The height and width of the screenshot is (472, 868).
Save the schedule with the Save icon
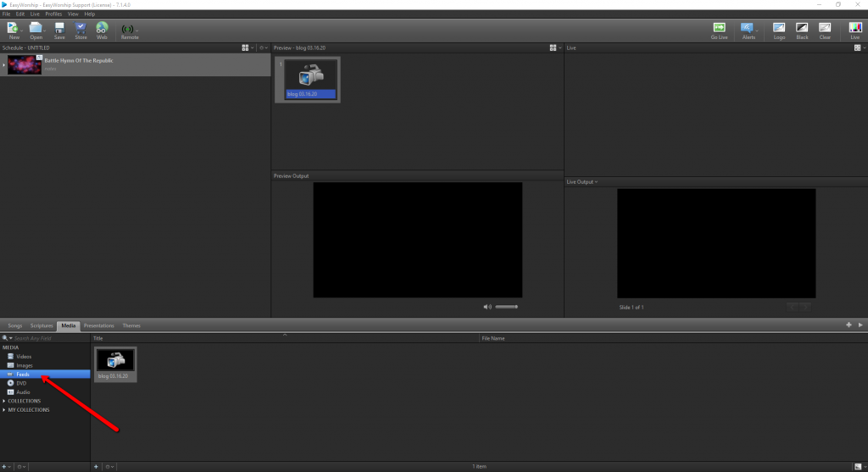(59, 28)
